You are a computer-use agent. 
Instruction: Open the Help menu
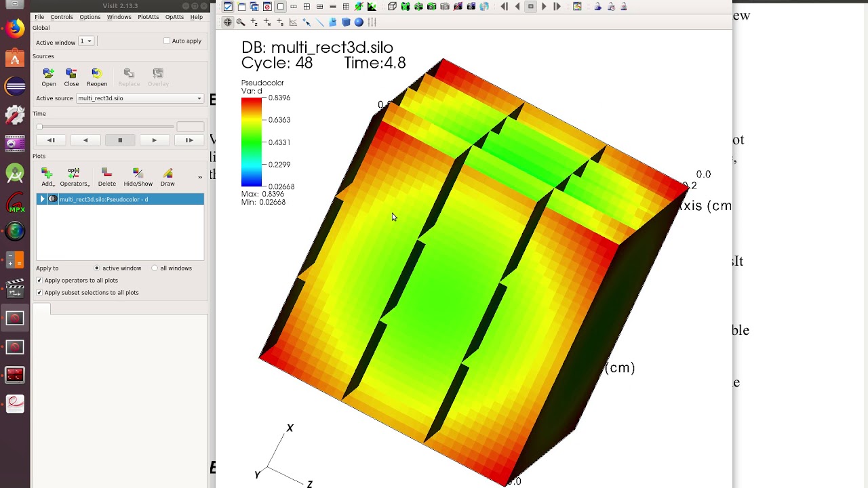pyautogui.click(x=196, y=17)
